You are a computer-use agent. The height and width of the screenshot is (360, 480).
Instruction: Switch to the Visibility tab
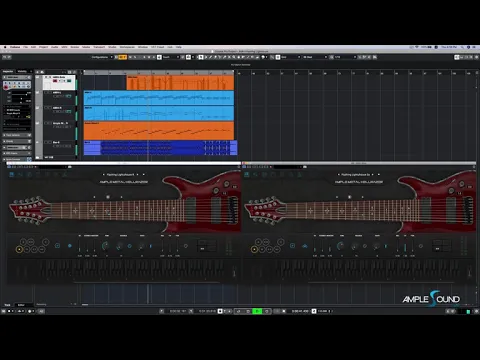22,71
